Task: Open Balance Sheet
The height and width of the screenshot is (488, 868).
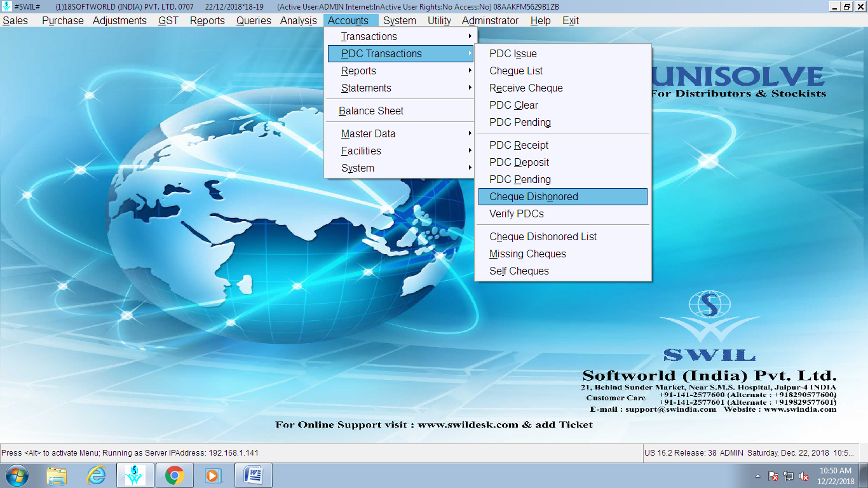Action: coord(401,111)
